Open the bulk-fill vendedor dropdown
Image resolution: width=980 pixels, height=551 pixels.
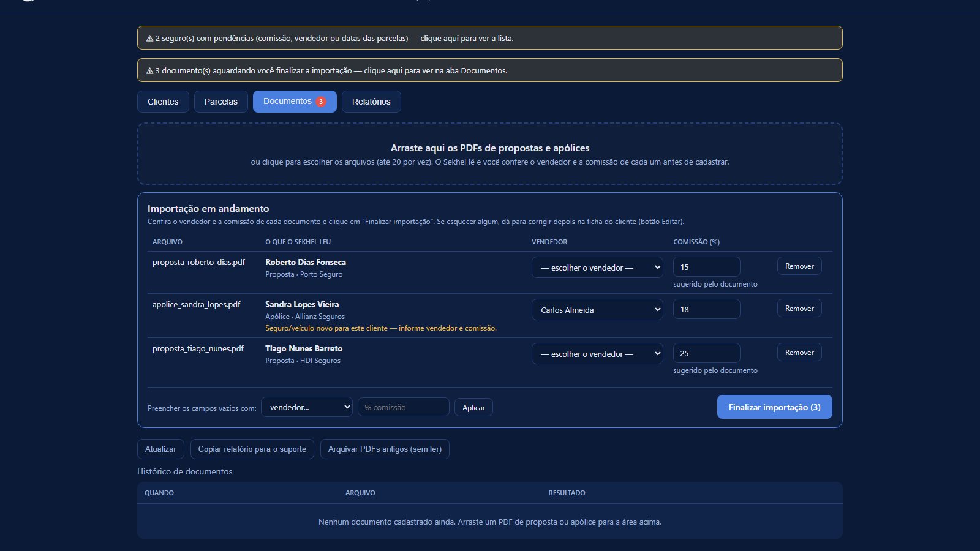(307, 407)
